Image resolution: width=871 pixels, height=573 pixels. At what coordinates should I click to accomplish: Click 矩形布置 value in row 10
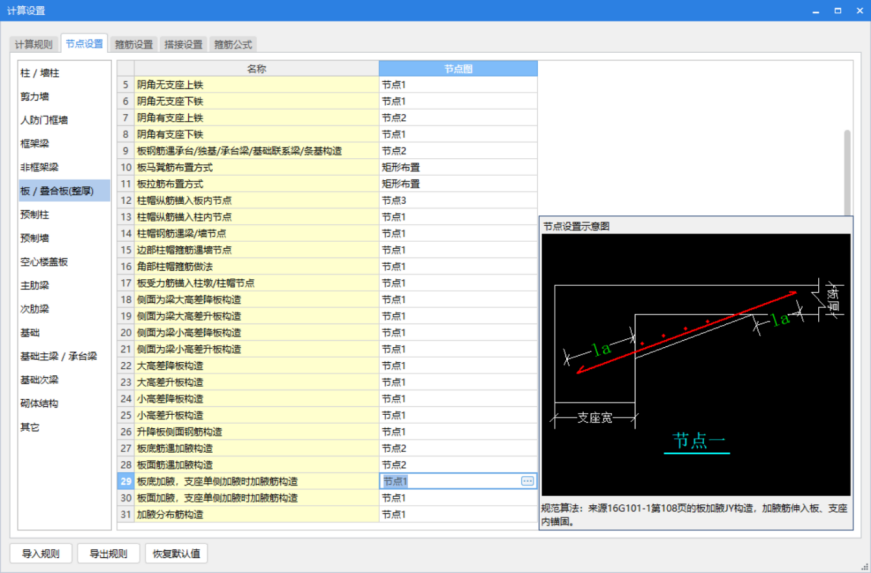(x=458, y=167)
